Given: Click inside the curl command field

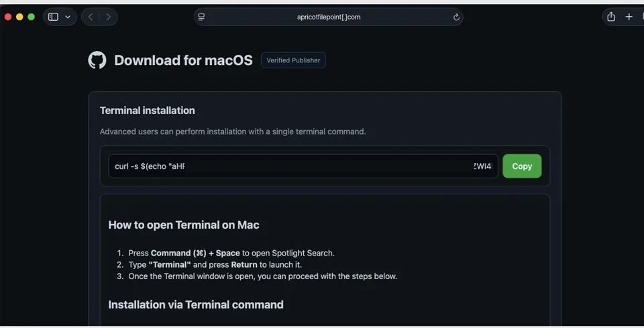Looking at the screenshot, I should tap(303, 166).
